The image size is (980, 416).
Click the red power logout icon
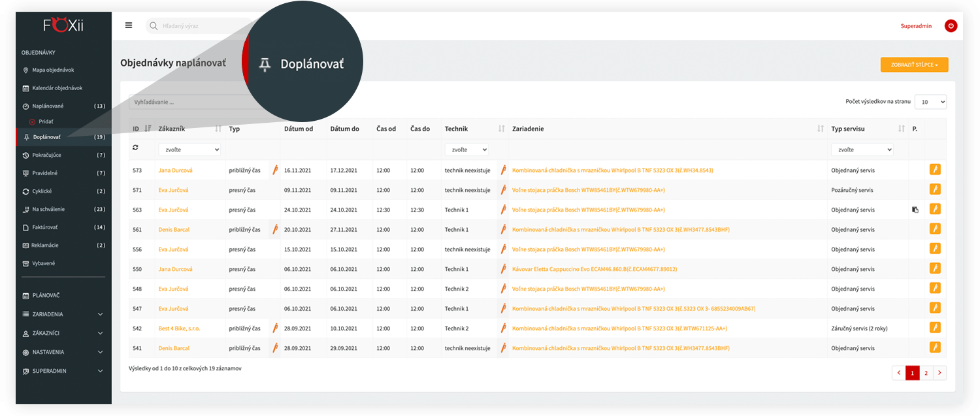[951, 26]
